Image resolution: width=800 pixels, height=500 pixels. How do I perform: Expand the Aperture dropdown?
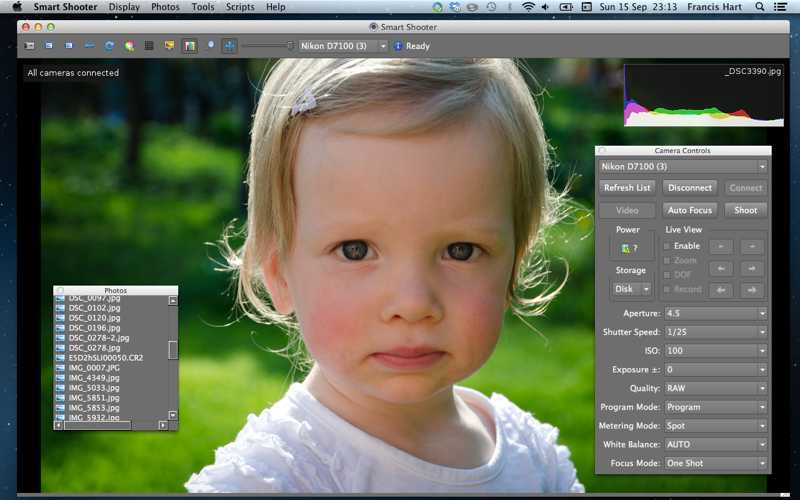point(715,313)
